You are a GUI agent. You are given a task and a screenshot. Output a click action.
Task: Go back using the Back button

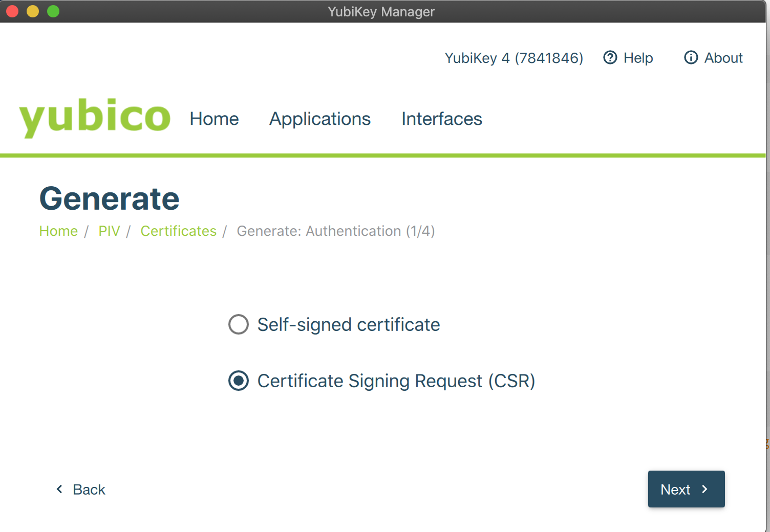tap(88, 490)
